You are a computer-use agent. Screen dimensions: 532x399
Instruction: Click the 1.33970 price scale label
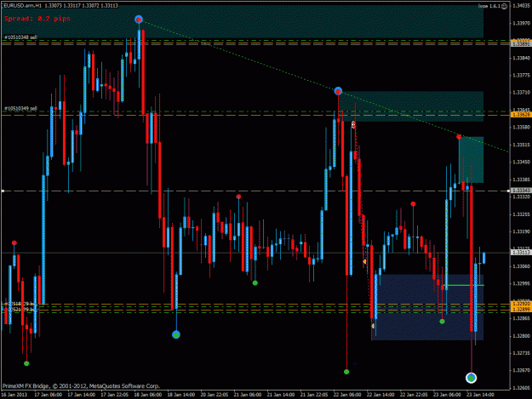(521, 23)
